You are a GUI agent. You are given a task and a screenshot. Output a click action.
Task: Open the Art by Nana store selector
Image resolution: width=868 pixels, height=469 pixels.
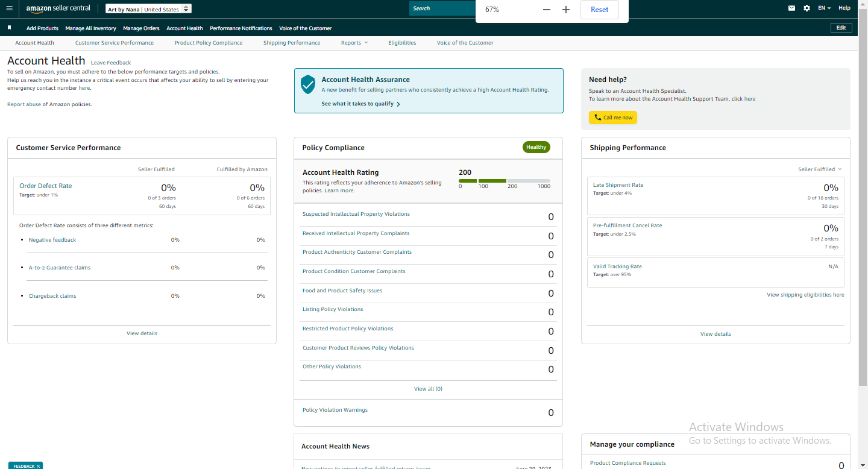coord(148,9)
